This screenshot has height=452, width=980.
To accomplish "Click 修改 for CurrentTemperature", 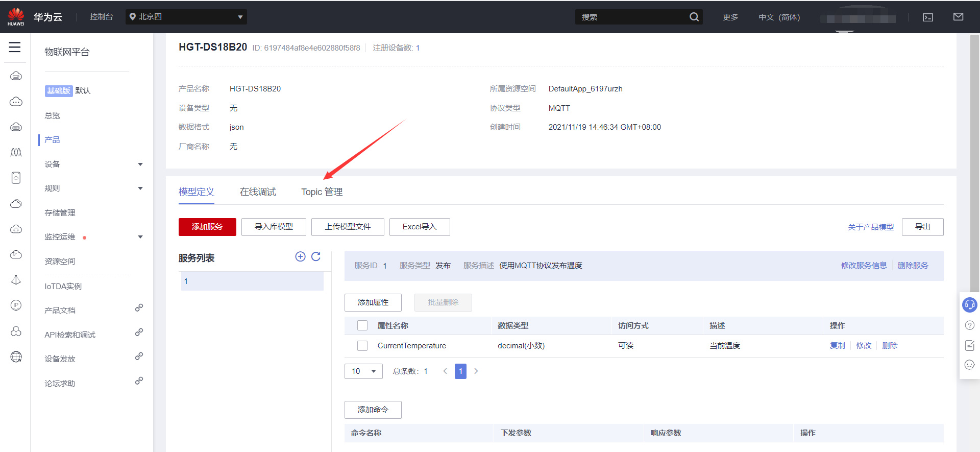I will tap(864, 346).
